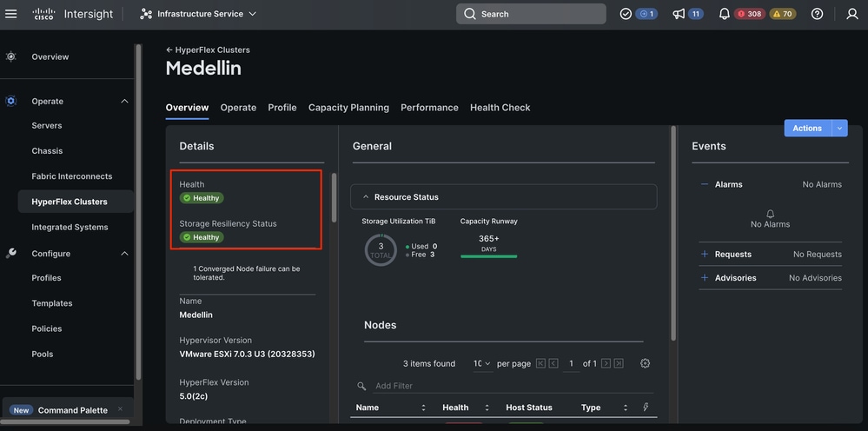Open the user profile icon
This screenshot has width=868, height=431.
[x=852, y=14]
